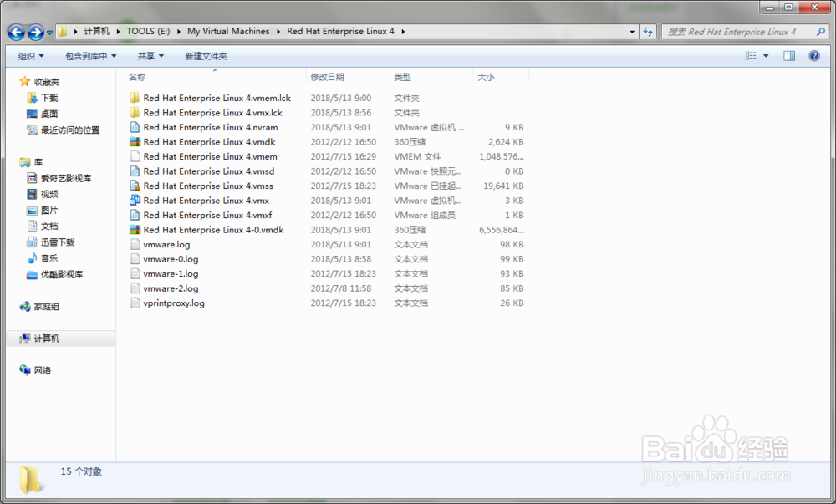This screenshot has height=504, width=836.
Task: Select My Virtual Machines breadcrumb
Action: point(228,32)
